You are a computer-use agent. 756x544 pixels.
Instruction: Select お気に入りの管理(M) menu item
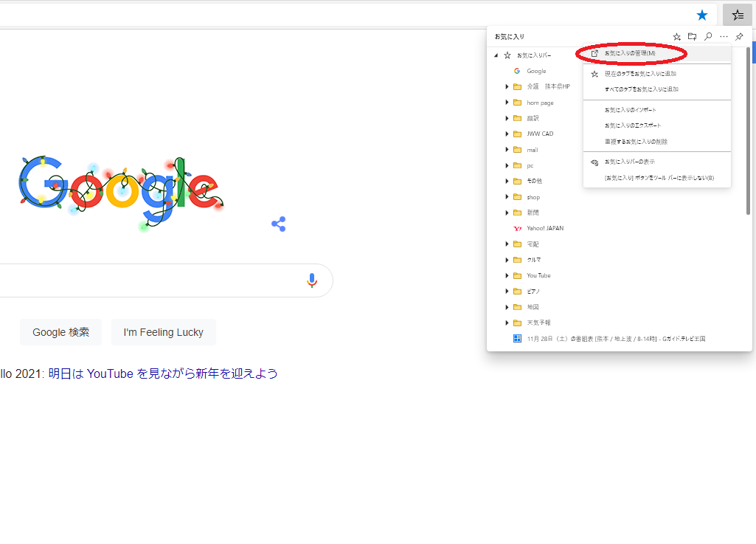630,53
